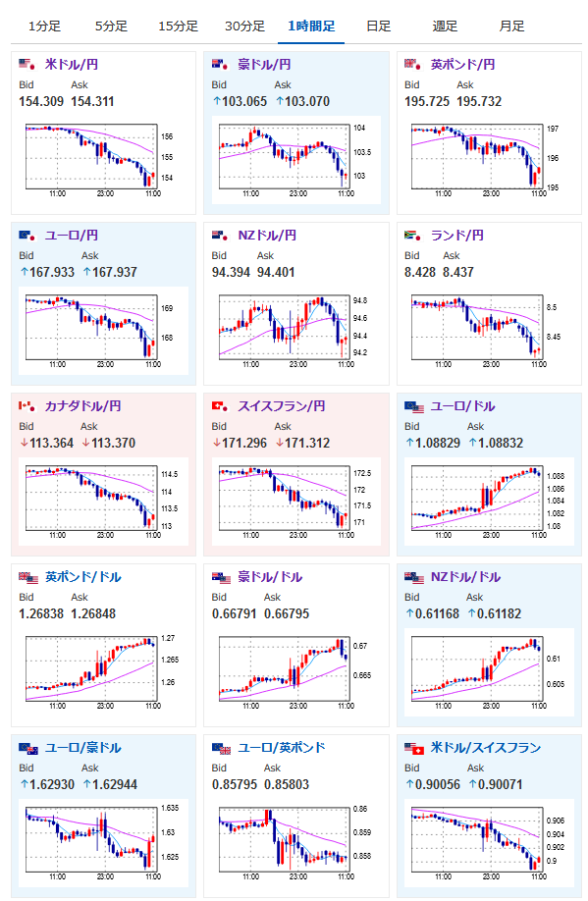
Task: Click the Swiss flag icon for スイスフラン/円
Action: (220, 406)
